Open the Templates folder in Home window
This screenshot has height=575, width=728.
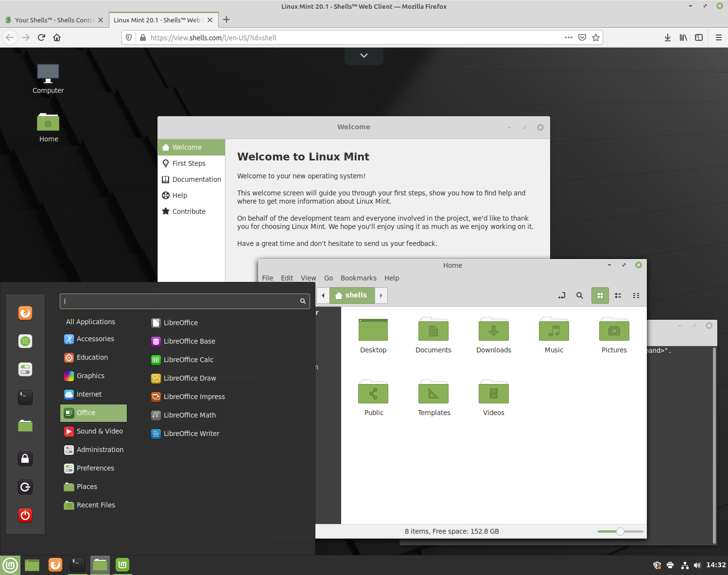433,398
